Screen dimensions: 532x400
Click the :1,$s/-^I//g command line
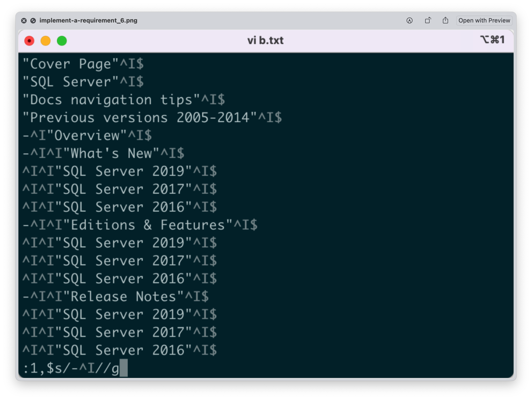[71, 368]
